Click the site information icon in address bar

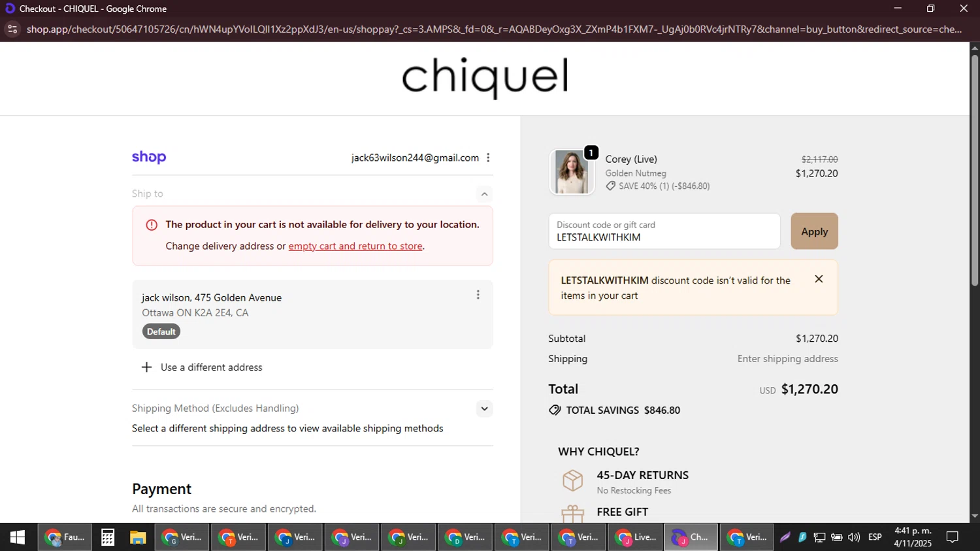point(12,29)
